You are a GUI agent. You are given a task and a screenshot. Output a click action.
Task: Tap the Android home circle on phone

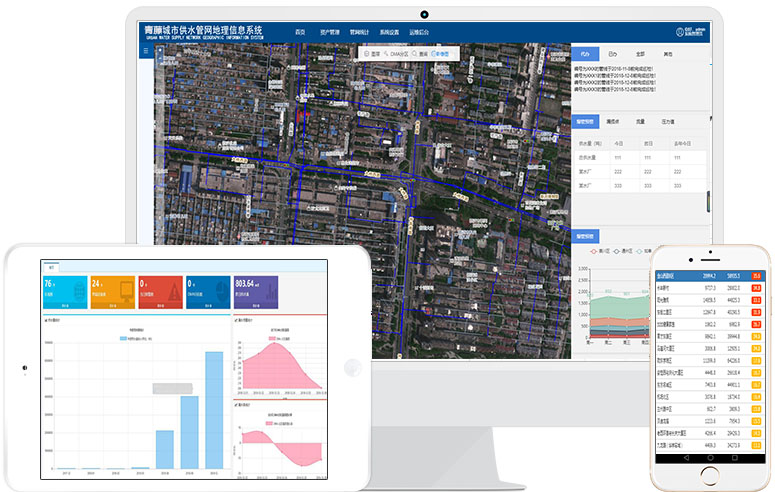pos(710,458)
